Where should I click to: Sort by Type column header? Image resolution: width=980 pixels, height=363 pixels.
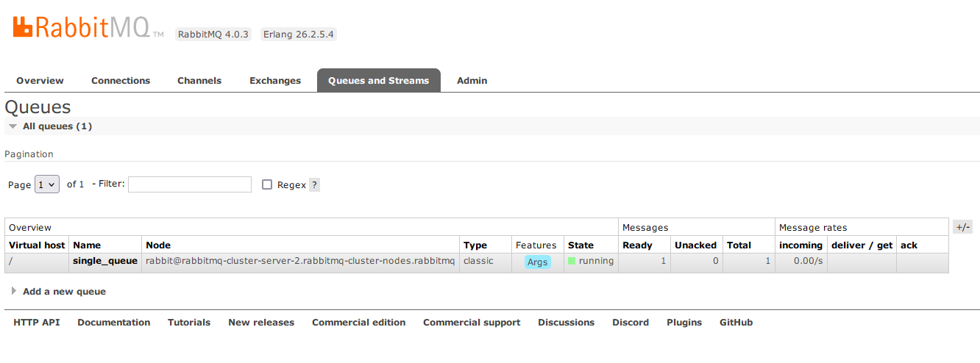pyautogui.click(x=475, y=245)
